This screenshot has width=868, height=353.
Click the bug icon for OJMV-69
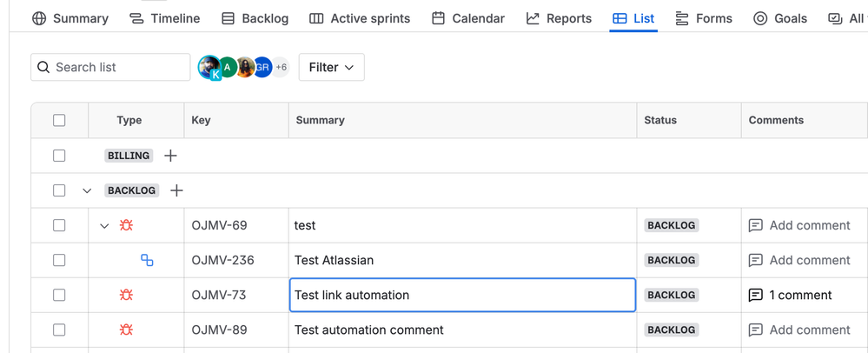point(126,225)
